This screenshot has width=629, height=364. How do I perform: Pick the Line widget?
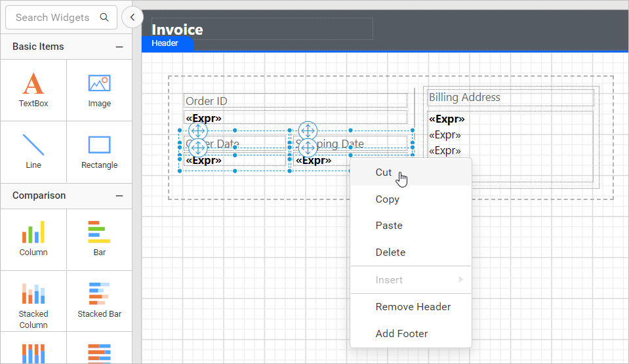pos(33,152)
